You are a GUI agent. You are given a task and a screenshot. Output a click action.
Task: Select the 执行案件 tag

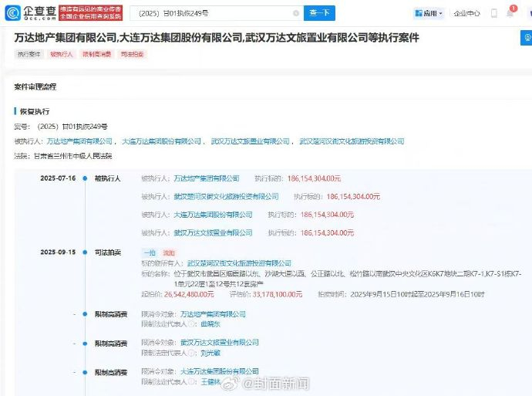29,54
